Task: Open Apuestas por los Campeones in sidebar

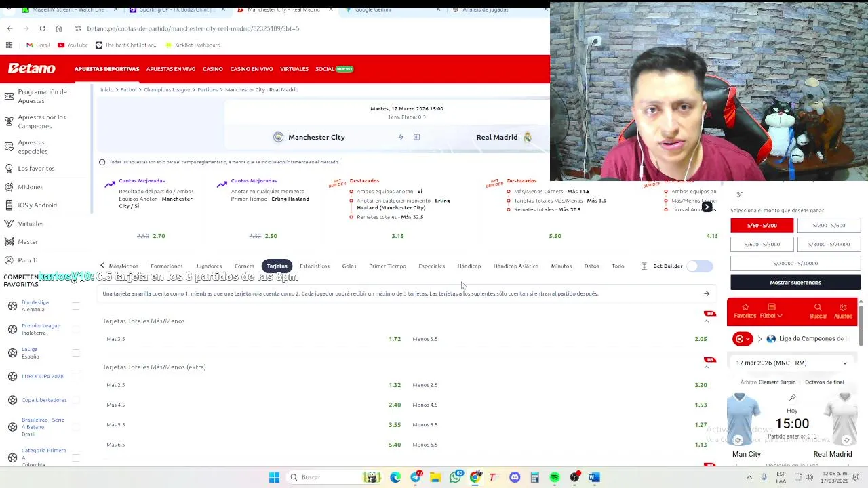Action: coord(42,121)
